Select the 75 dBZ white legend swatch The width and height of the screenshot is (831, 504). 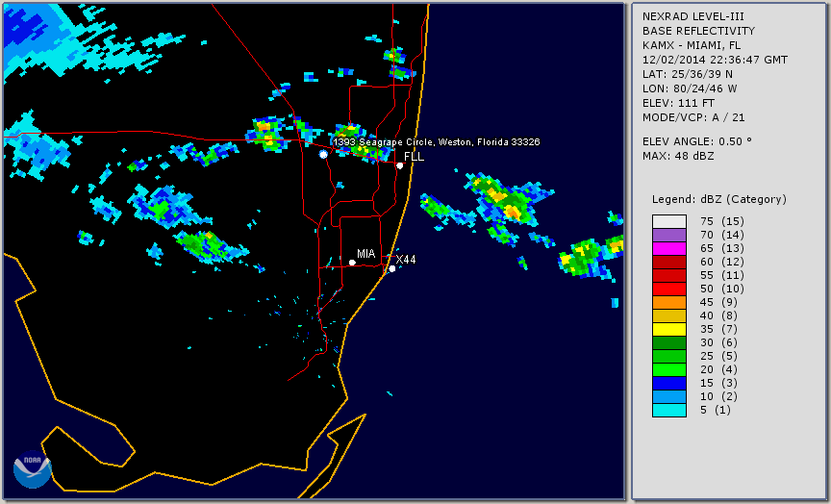[x=669, y=221]
